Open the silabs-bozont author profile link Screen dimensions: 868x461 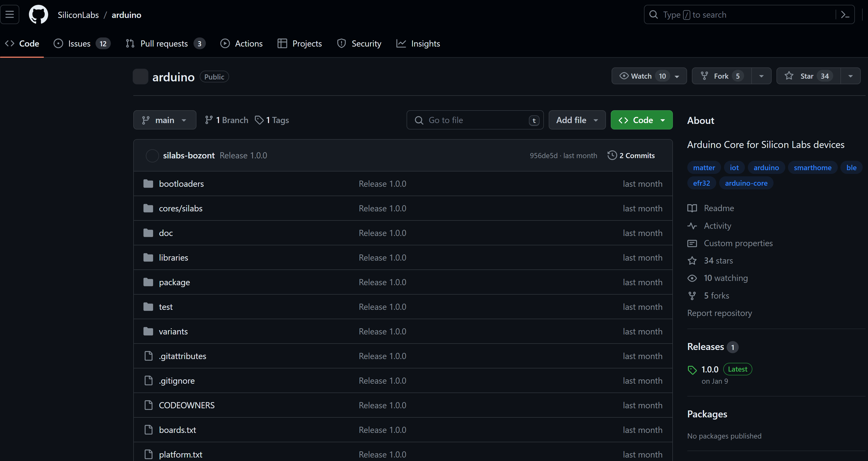click(x=189, y=155)
